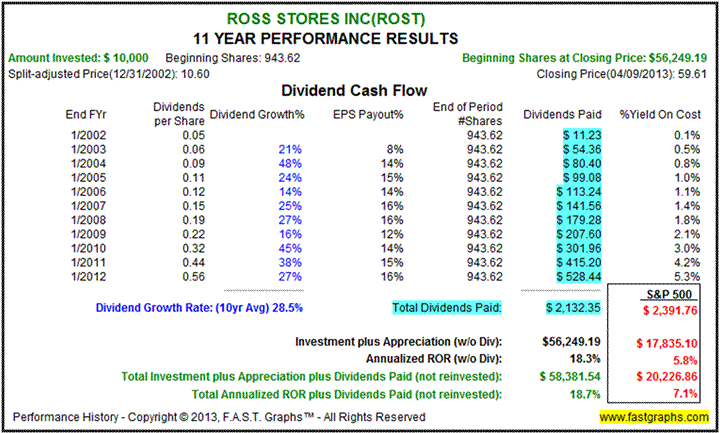Select the EPS Payout% column header

(368, 114)
